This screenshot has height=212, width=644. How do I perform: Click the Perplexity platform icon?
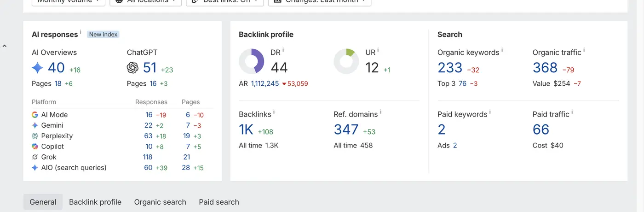point(35,136)
